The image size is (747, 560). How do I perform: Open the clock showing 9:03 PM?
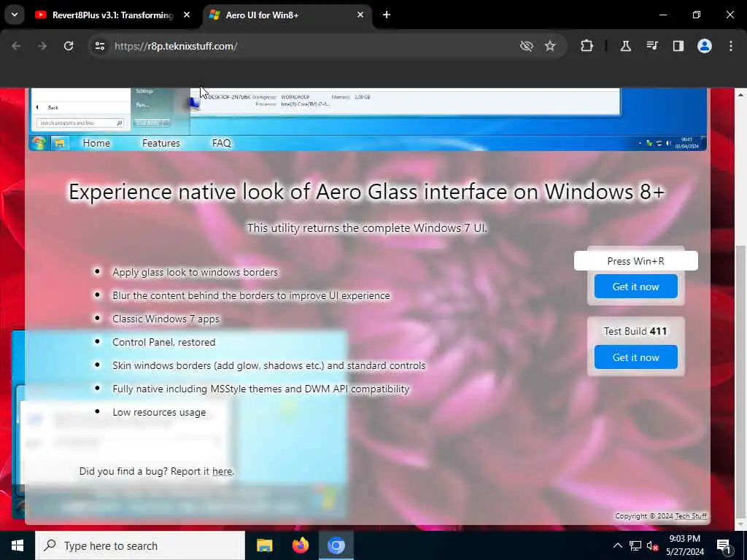684,545
